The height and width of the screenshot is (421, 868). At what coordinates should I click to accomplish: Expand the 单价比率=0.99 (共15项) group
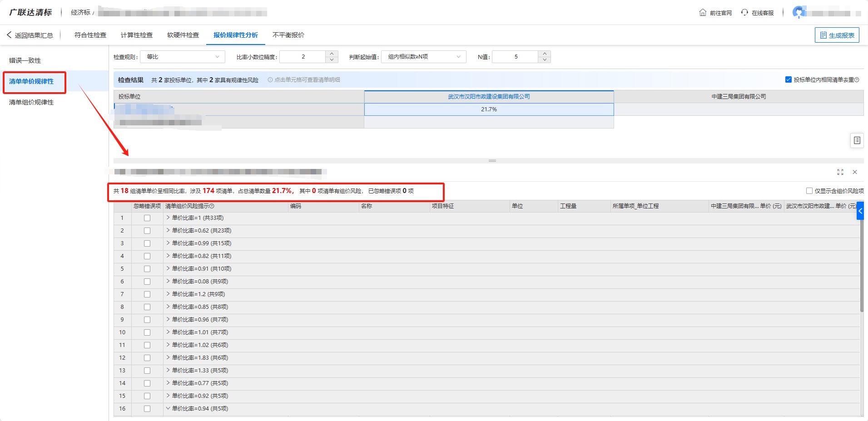[168, 243]
